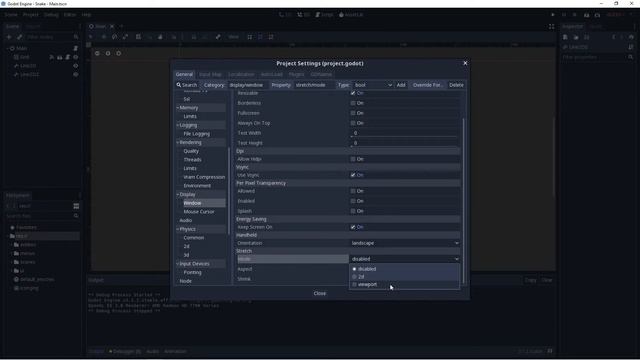Open the GDNative tab
Viewport: 640px width, 360px height.
pos(321,74)
